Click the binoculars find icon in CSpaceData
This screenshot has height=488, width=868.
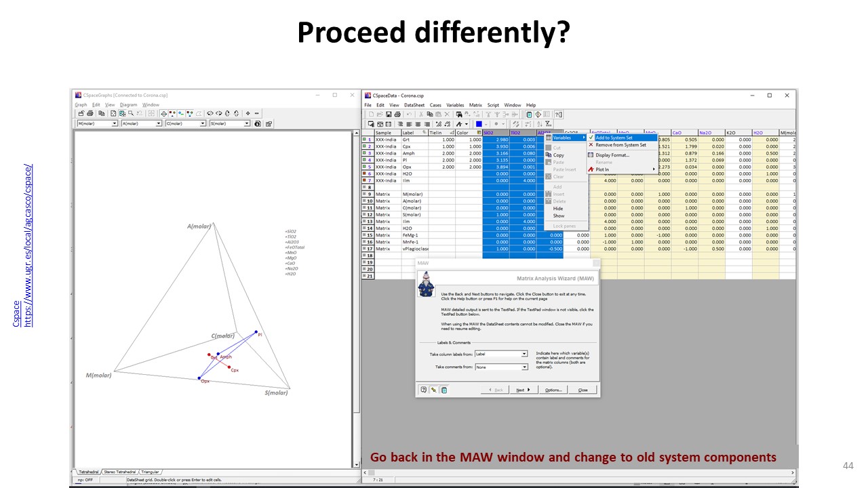click(x=459, y=115)
